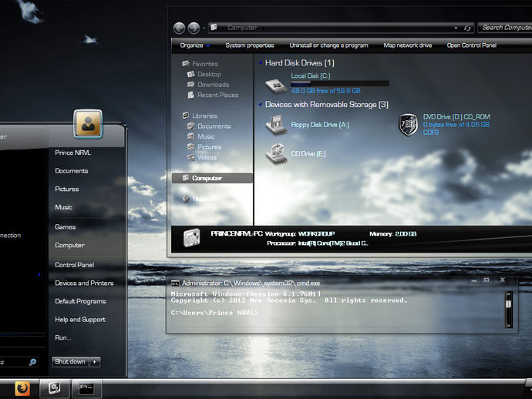
Task: Expand shut down options arrow
Action: click(x=95, y=362)
